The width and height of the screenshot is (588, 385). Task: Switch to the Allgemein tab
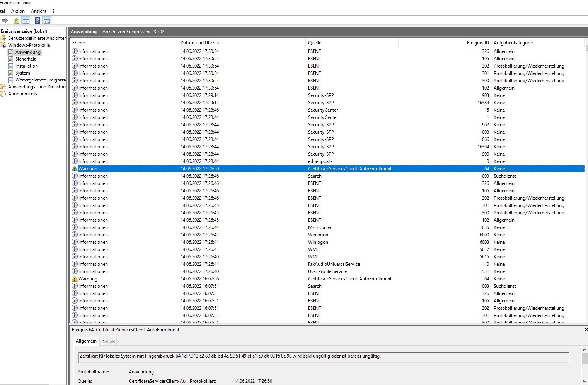coord(86,341)
